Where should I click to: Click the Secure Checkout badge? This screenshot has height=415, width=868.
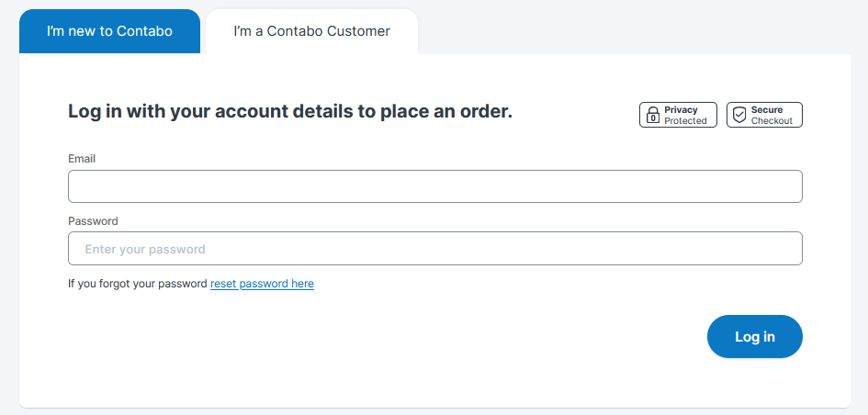pyautogui.click(x=764, y=115)
